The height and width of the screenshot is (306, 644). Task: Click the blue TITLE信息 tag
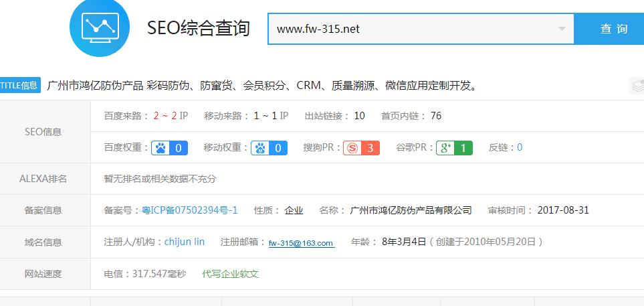[20, 86]
